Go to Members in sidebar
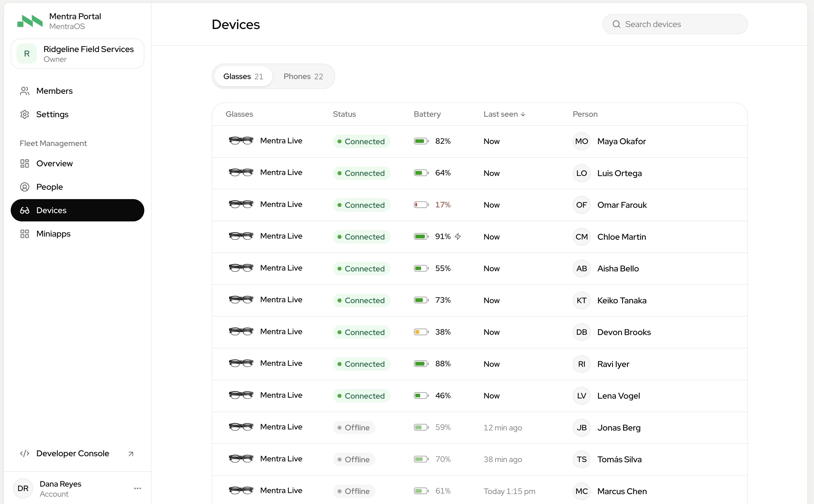The height and width of the screenshot is (504, 814). coord(77,91)
